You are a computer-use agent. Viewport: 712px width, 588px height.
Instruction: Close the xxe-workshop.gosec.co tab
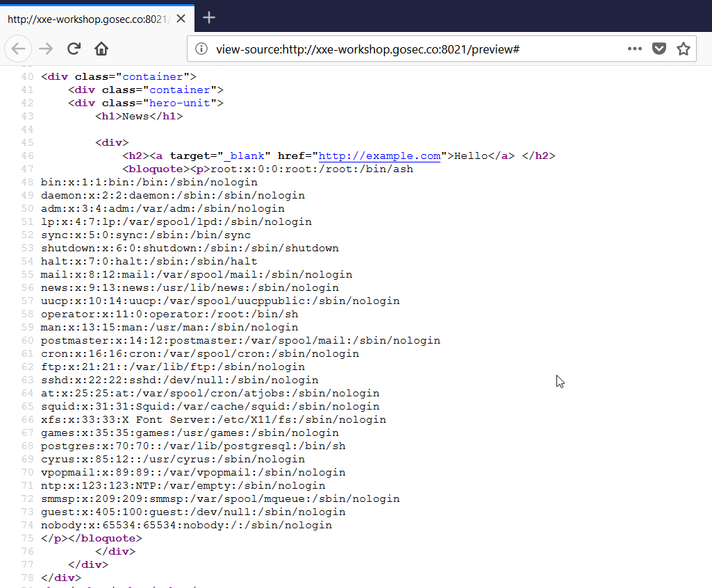pyautogui.click(x=181, y=19)
